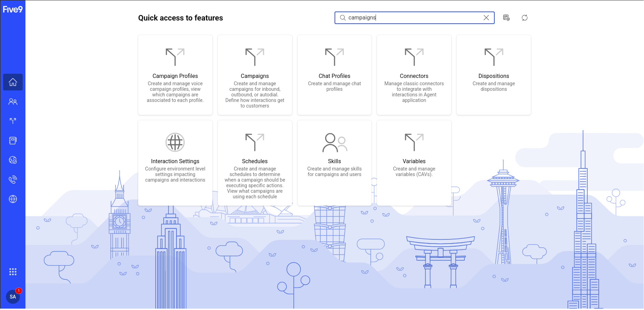Open the Campaigns feature card

tap(255, 75)
